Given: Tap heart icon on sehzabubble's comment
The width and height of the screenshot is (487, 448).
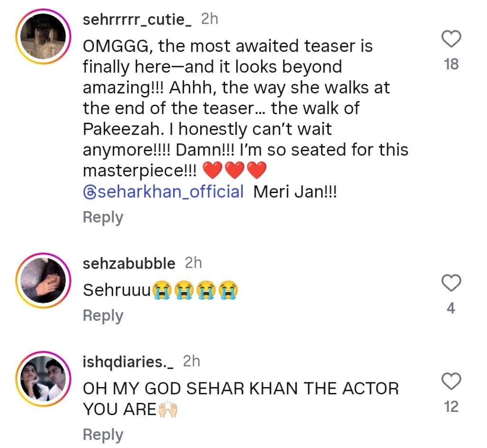Looking at the screenshot, I should point(451,283).
